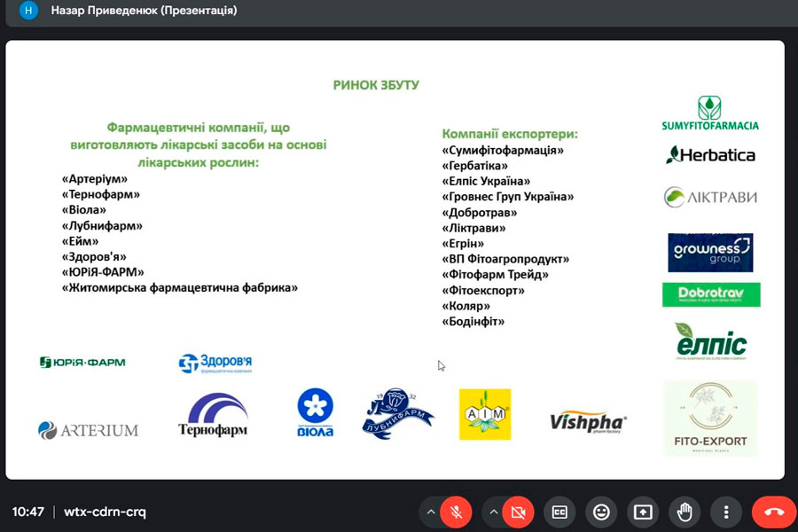
Task: Click the Arterium logo
Action: [88, 430]
